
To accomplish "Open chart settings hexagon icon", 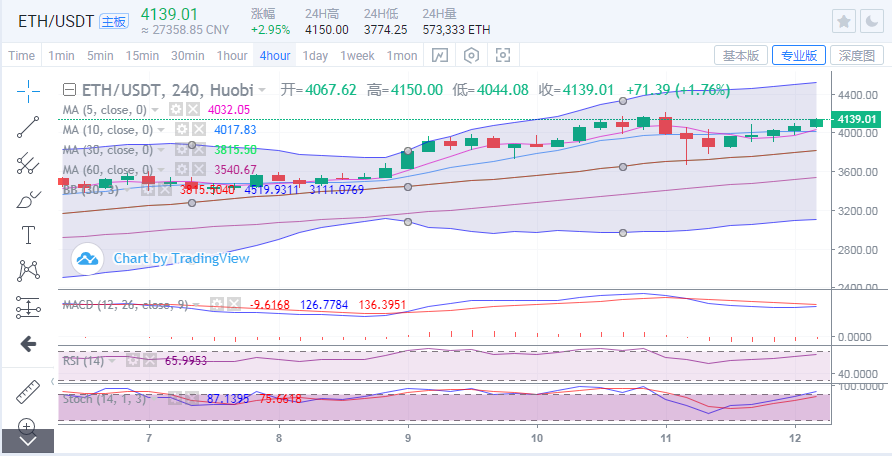I will (x=472, y=55).
